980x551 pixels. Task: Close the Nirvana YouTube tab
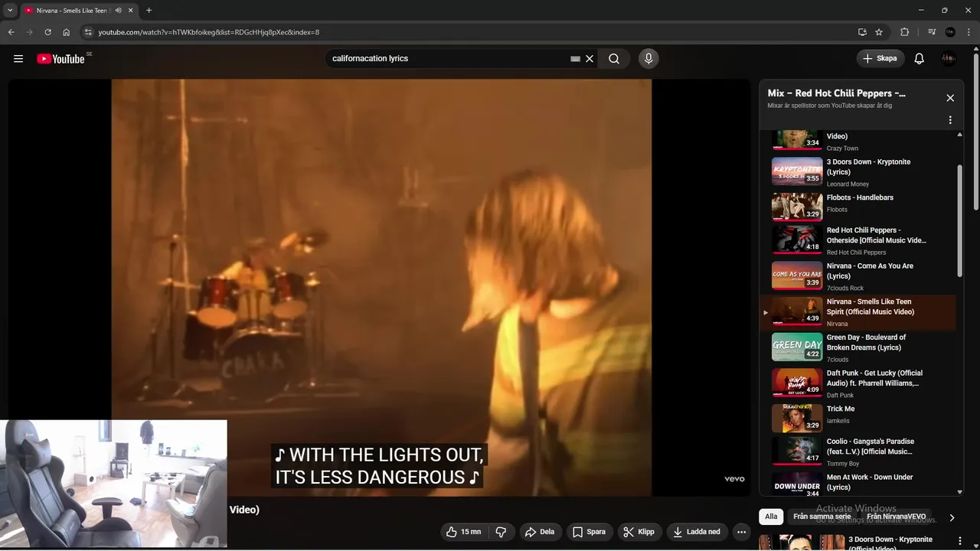coord(131,11)
